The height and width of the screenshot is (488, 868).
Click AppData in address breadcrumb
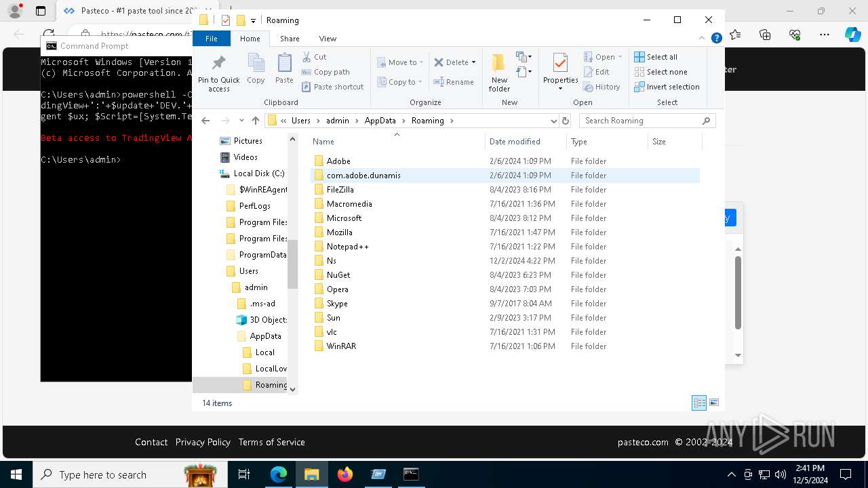click(380, 121)
